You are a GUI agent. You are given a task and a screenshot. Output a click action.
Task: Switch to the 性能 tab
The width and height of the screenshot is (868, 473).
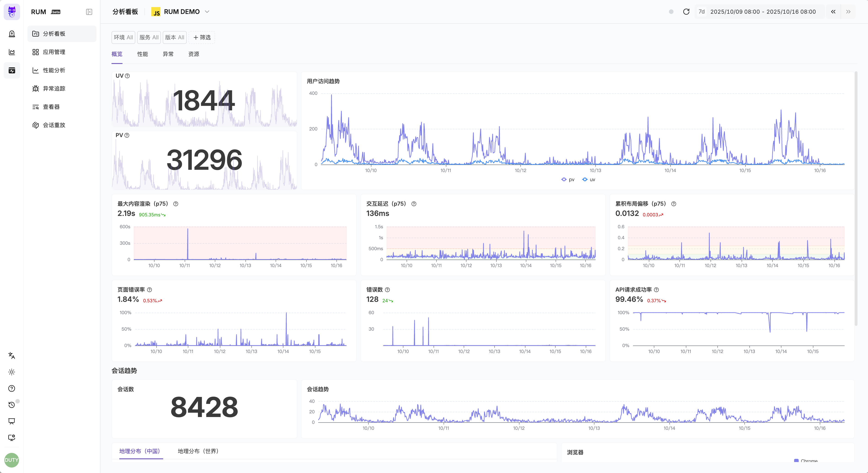point(142,54)
